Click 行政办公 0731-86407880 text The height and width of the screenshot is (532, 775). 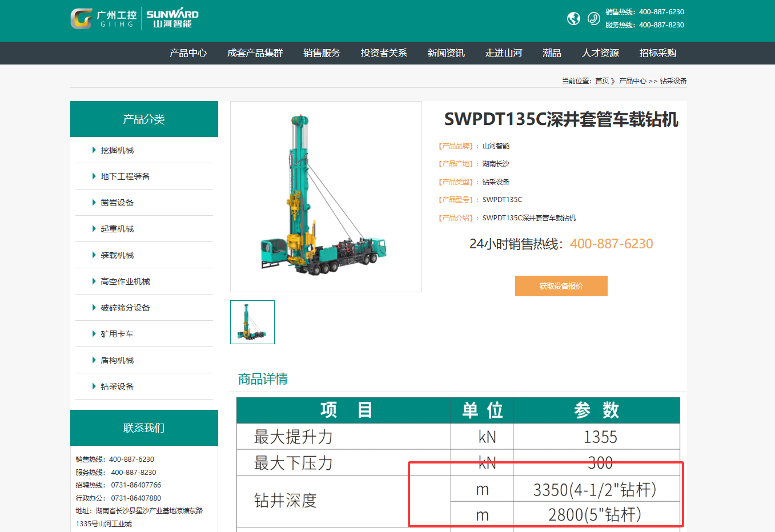click(x=118, y=498)
